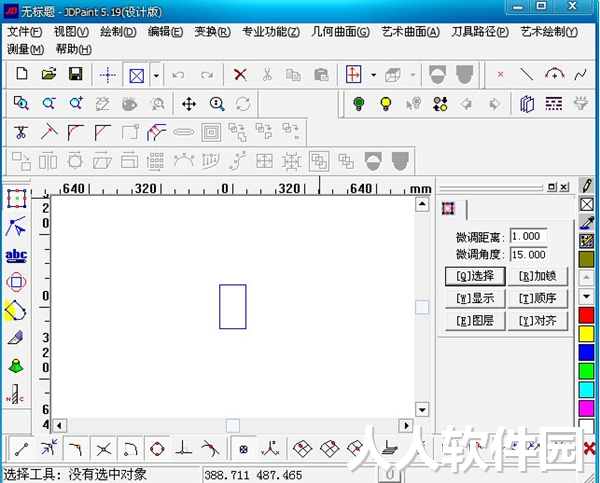Click the [R]加锁 button

[x=538, y=276]
